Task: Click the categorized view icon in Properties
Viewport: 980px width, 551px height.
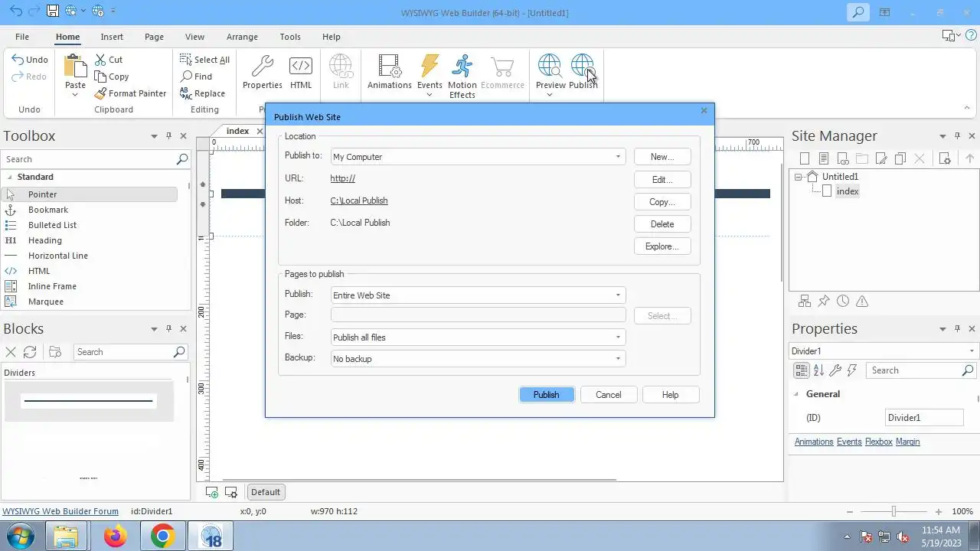Action: click(x=802, y=370)
